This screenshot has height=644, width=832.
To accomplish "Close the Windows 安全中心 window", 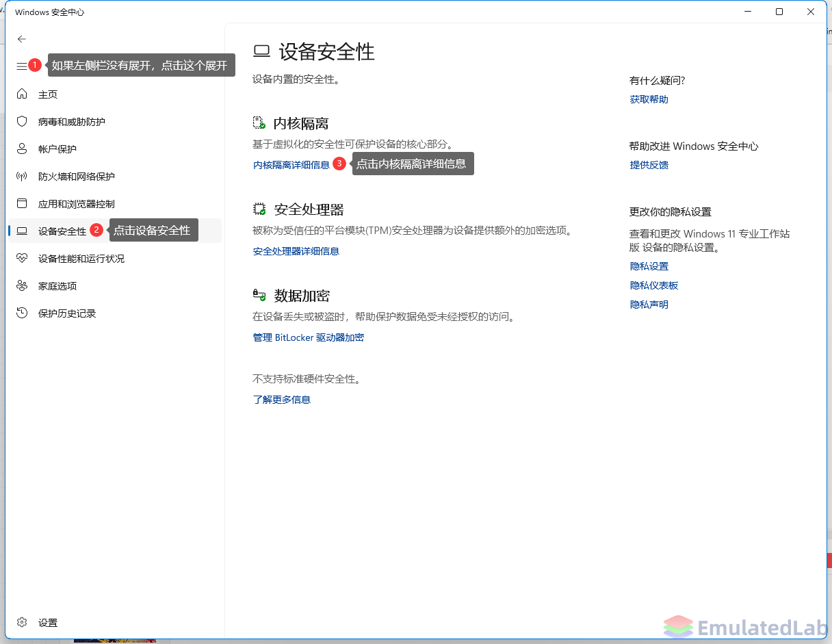I will [x=811, y=12].
